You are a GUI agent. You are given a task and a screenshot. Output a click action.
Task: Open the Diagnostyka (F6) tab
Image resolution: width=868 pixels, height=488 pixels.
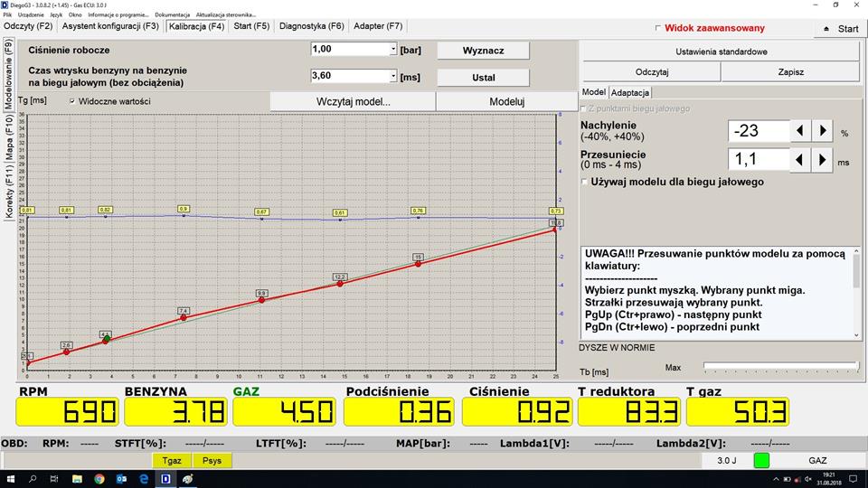(312, 26)
